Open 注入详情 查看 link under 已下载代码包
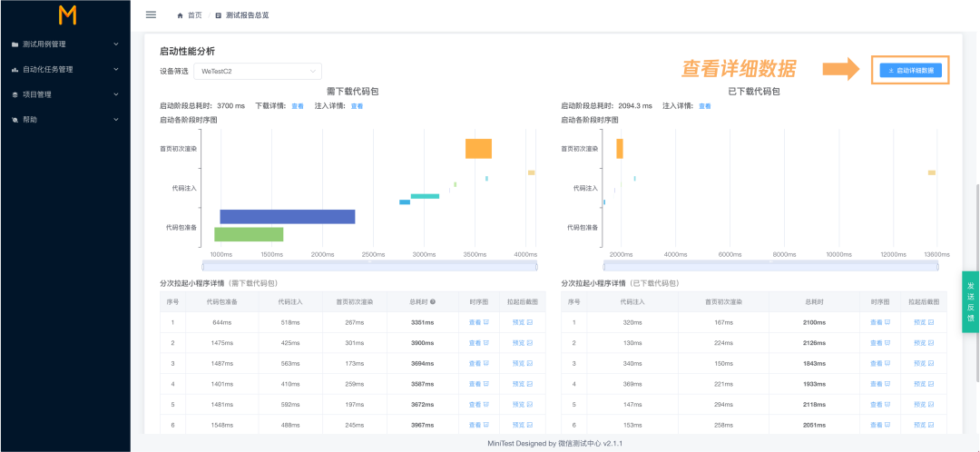The image size is (980, 452). pyautogui.click(x=704, y=105)
